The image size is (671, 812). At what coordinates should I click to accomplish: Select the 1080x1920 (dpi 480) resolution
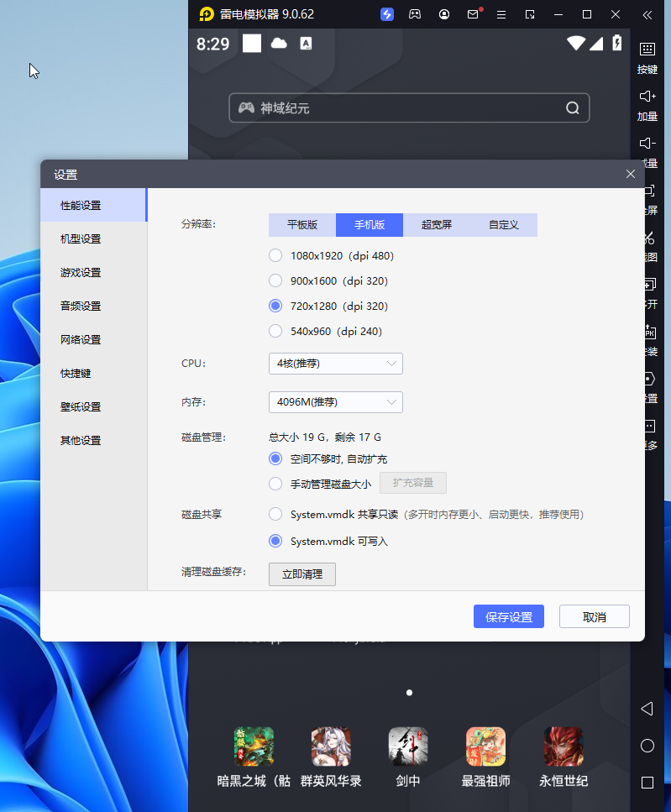coord(275,255)
